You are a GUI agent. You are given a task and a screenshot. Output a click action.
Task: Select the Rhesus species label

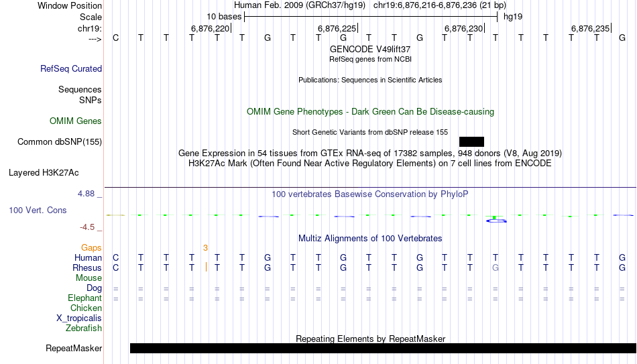pos(87,268)
